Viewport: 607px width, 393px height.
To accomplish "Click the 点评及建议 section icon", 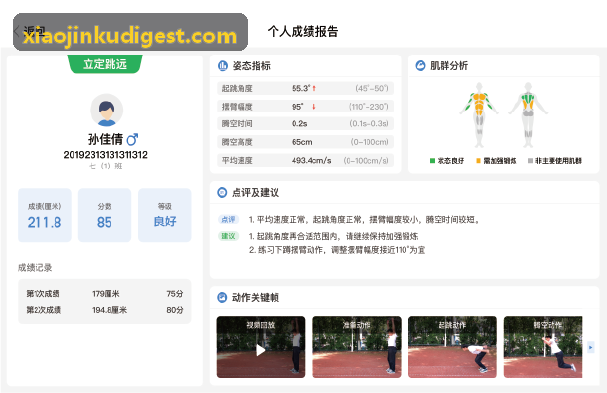I will [x=222, y=192].
